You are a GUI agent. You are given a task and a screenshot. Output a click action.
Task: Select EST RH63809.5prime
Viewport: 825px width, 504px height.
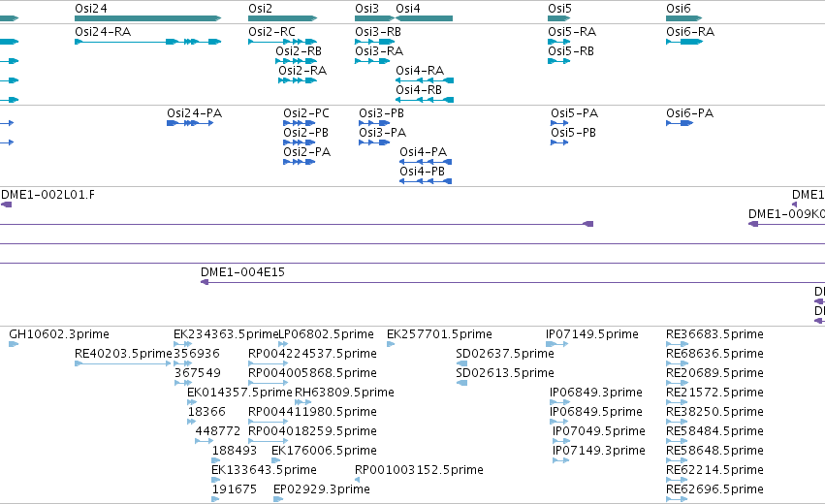(x=303, y=402)
